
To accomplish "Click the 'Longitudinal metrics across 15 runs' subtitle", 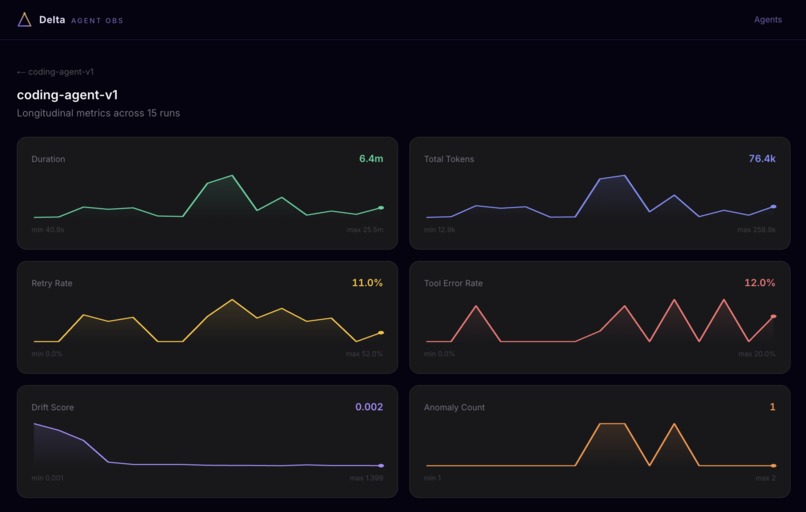I will tap(98, 113).
